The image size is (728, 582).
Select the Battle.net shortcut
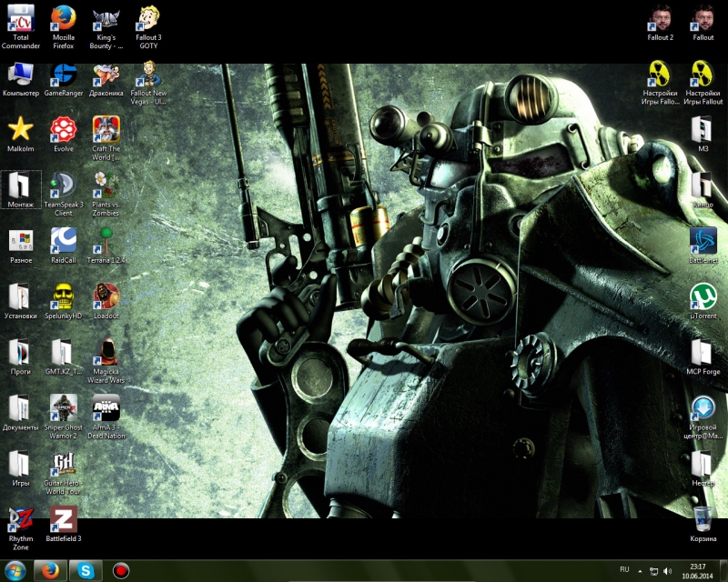pos(703,246)
